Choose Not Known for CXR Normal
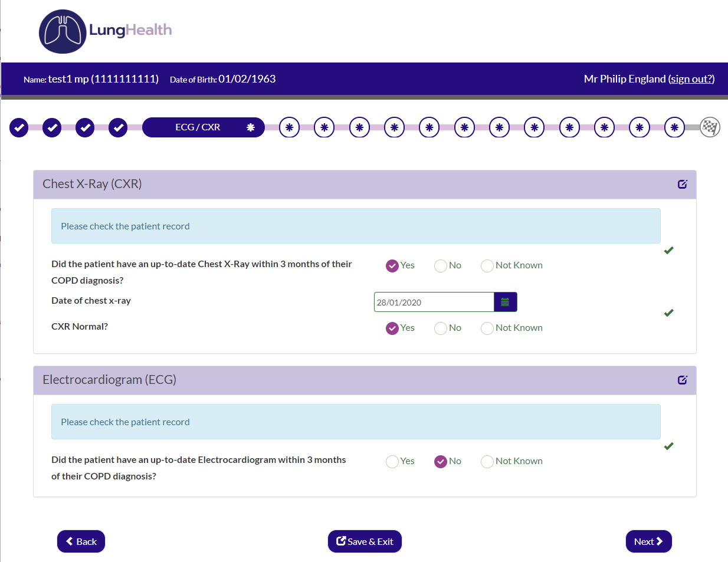The height and width of the screenshot is (562, 728). point(487,328)
